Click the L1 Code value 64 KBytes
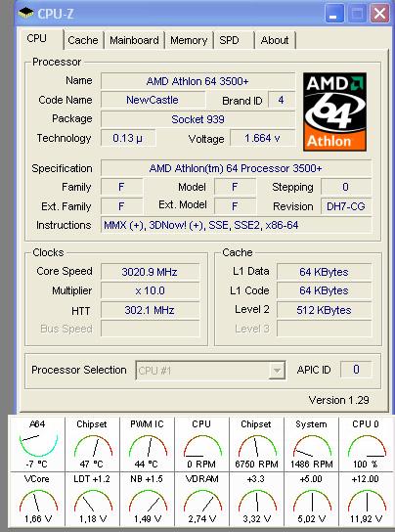The width and height of the screenshot is (395, 532). (x=324, y=291)
